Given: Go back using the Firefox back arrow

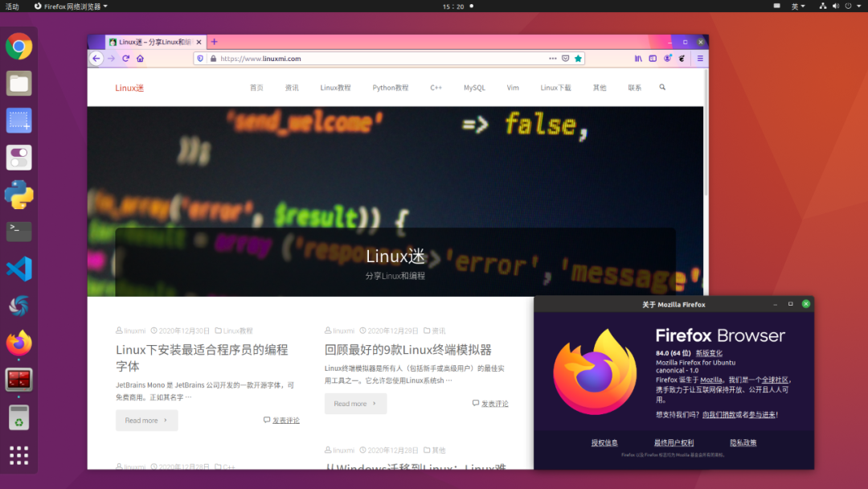Looking at the screenshot, I should [96, 58].
